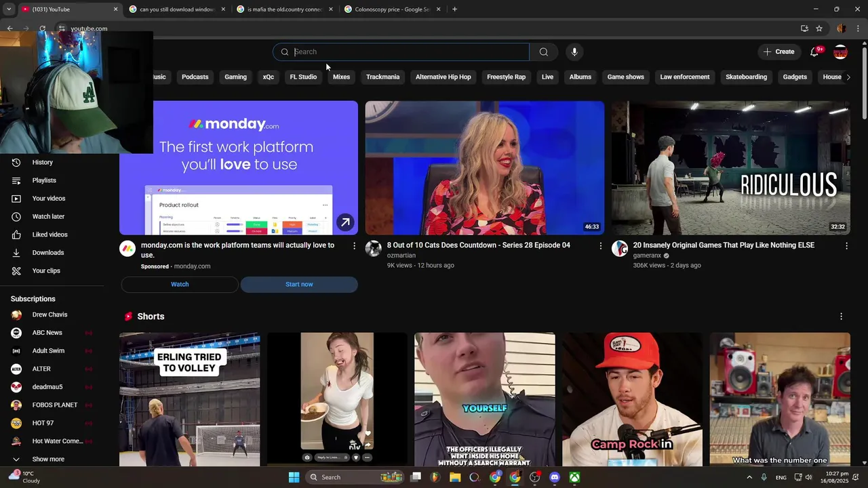The image size is (868, 488).
Task: Open the tab search dropdown arrow
Action: tap(8, 9)
